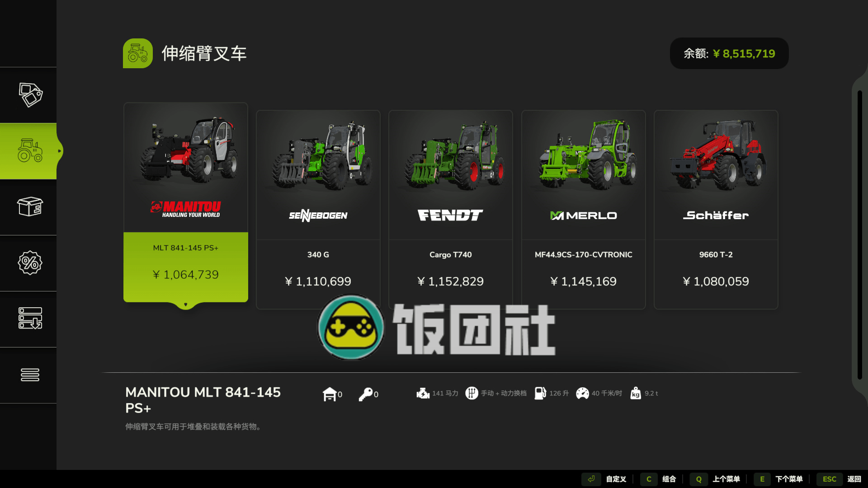The image size is (868, 488).
Task: Click the telehandler description sentence
Action: tap(193, 427)
